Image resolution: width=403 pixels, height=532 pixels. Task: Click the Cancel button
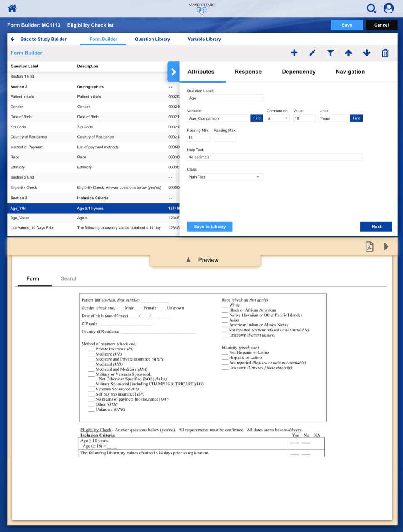[382, 25]
